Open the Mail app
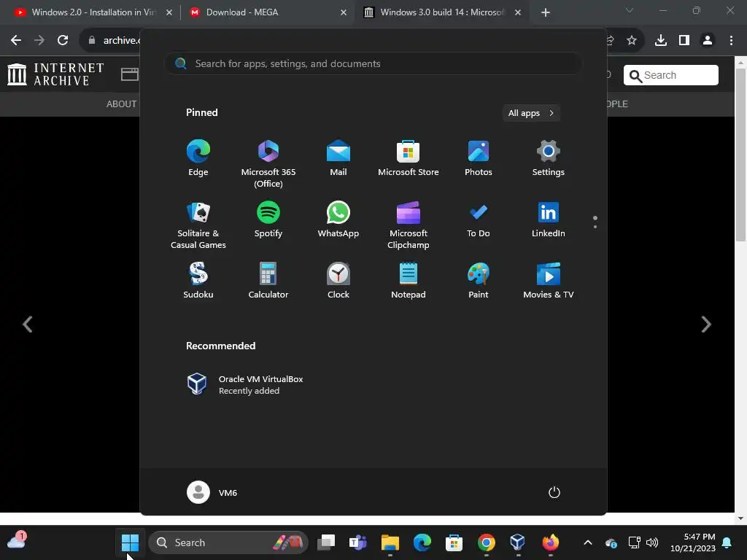Viewport: 747px width, 560px height. tap(338, 158)
